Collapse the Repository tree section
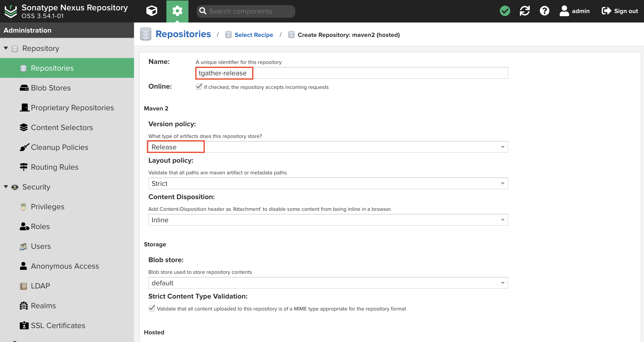 click(6, 48)
